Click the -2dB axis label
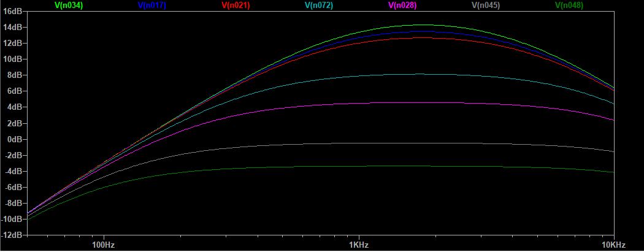 (x=12, y=155)
